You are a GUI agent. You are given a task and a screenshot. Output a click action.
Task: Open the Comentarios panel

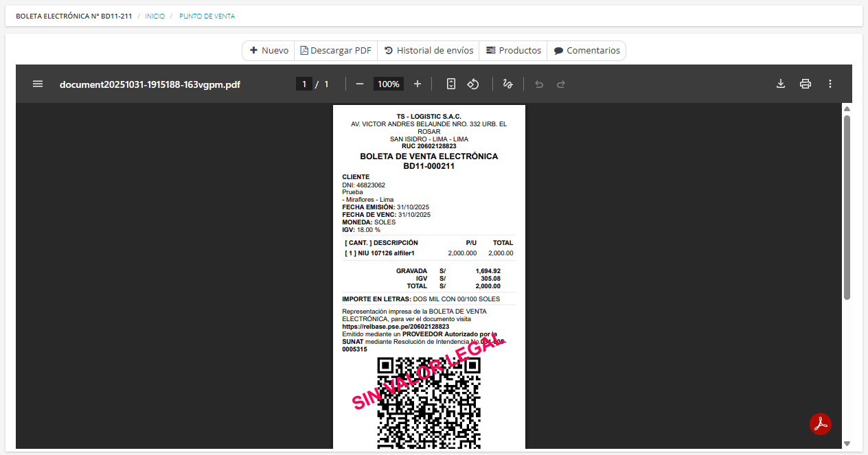[586, 51]
